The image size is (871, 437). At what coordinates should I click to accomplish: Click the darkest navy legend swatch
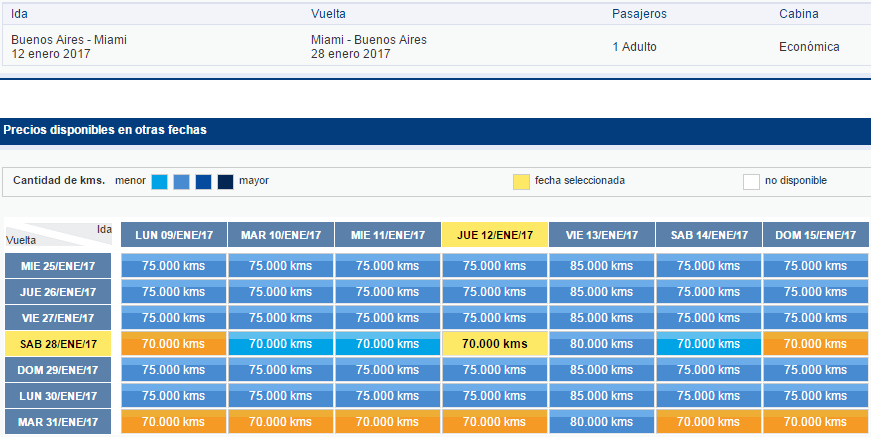[226, 182]
